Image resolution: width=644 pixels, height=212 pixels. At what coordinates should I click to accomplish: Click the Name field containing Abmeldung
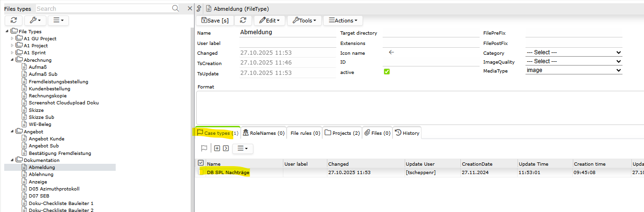[x=287, y=32]
